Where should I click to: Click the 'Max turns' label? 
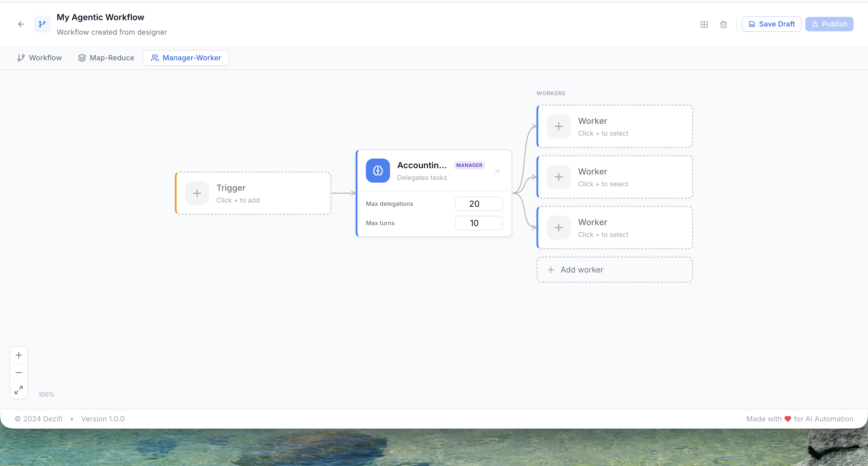[380, 223]
